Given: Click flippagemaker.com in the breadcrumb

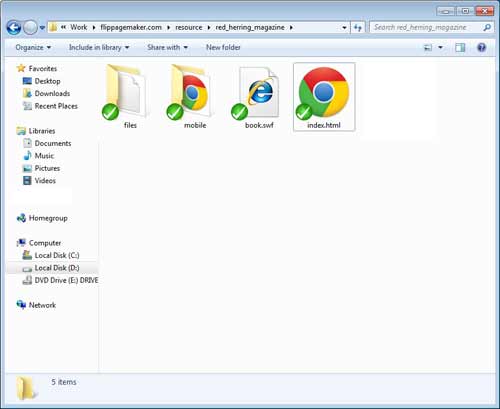Looking at the screenshot, I should (x=131, y=27).
